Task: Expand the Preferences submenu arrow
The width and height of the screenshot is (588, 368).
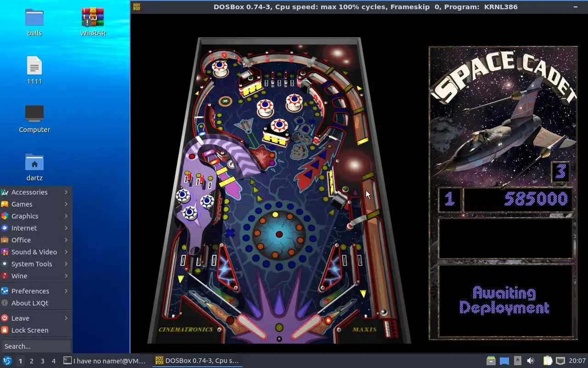Action: click(x=66, y=291)
